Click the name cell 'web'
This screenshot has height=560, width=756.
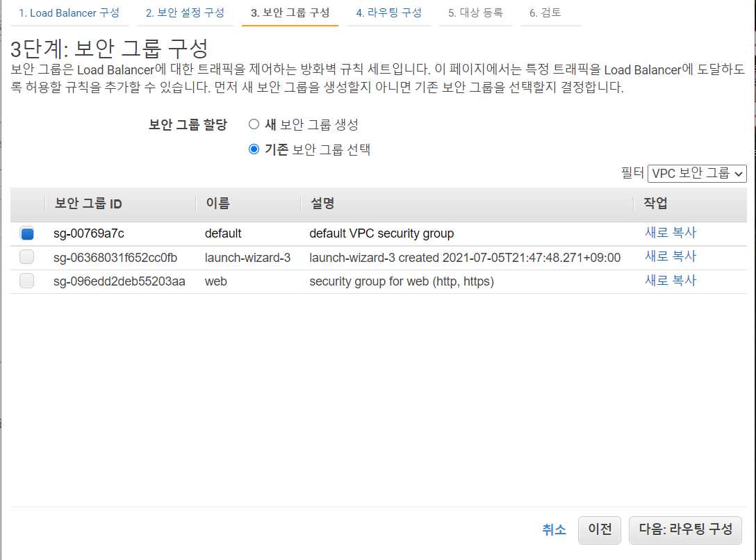tap(216, 281)
